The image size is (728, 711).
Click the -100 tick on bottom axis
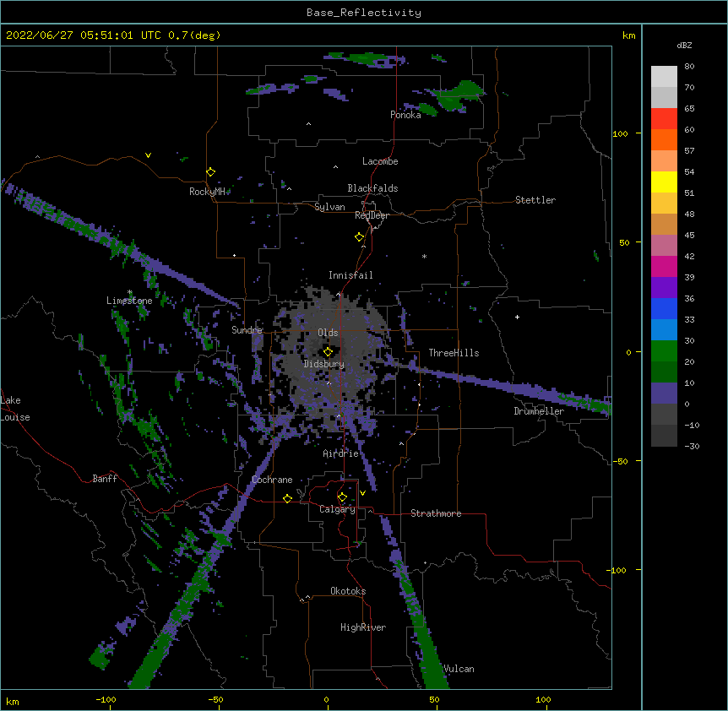106,700
